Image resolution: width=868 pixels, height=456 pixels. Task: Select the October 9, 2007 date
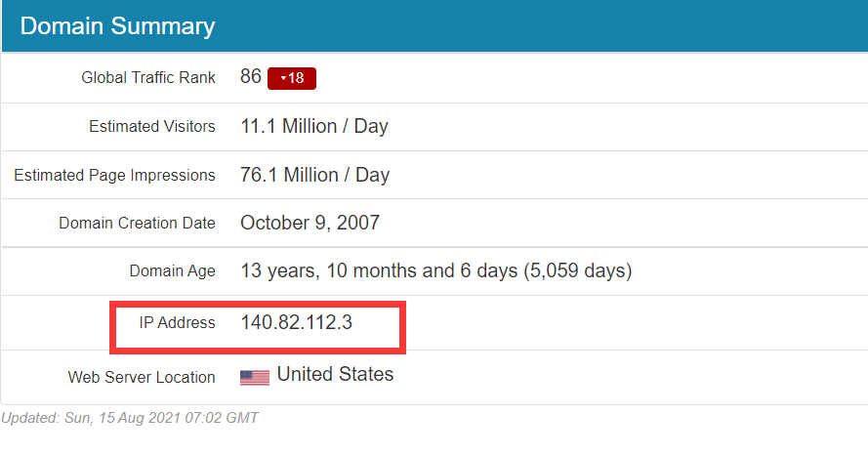point(310,223)
